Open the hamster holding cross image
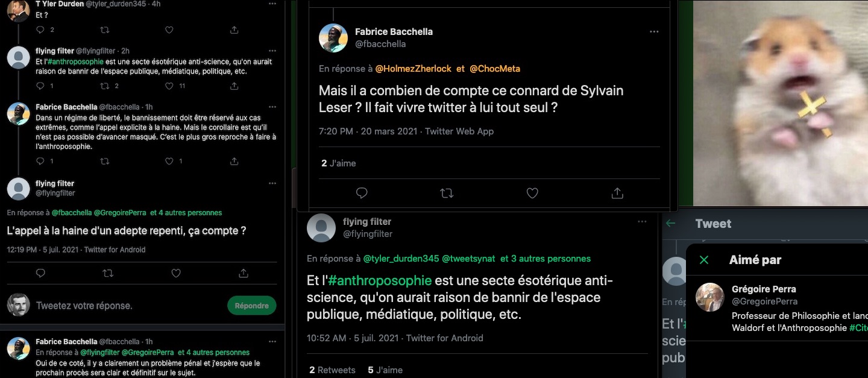This screenshot has height=378, width=868. click(781, 102)
